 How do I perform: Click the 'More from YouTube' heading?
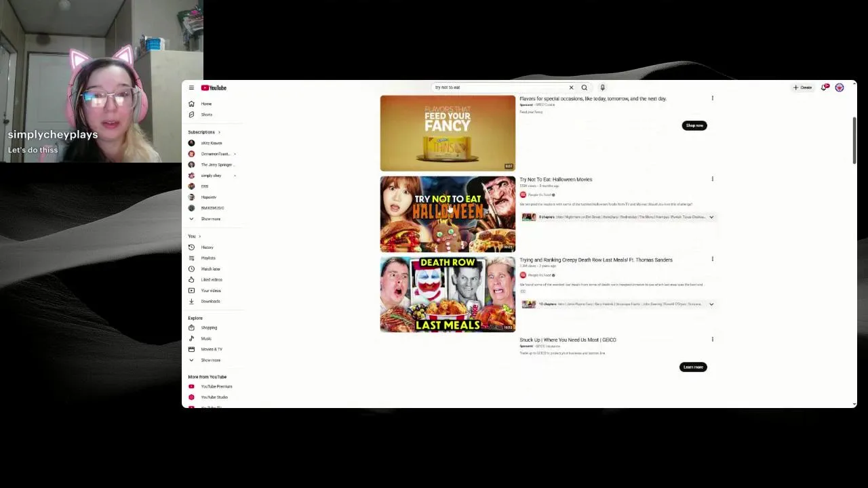pos(208,377)
